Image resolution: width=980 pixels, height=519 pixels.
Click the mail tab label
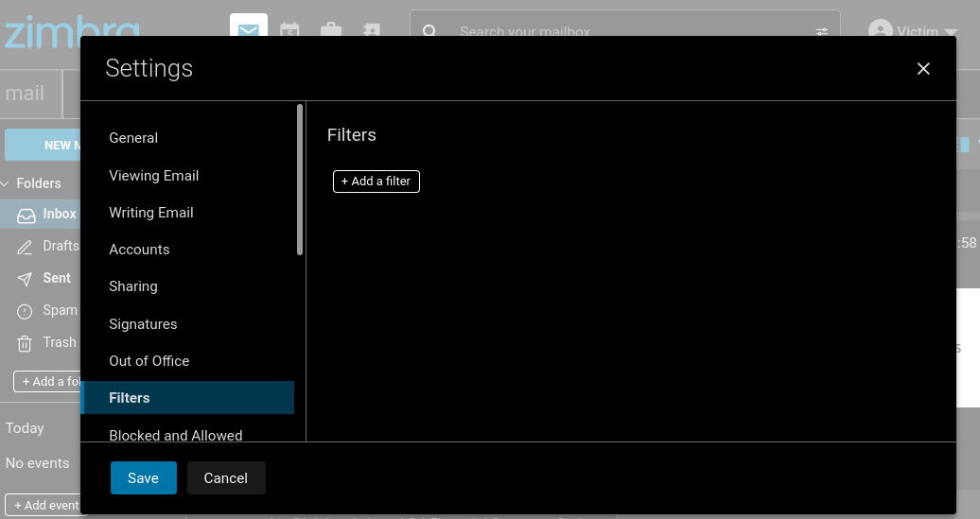point(25,94)
